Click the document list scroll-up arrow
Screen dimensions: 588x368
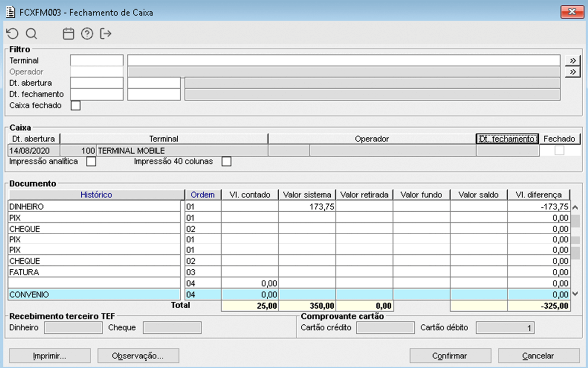point(575,207)
